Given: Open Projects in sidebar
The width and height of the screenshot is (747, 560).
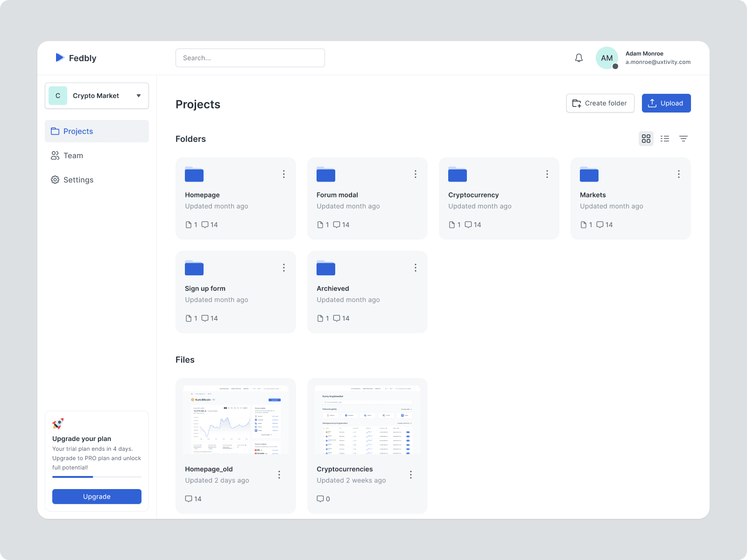Looking at the screenshot, I should (97, 131).
